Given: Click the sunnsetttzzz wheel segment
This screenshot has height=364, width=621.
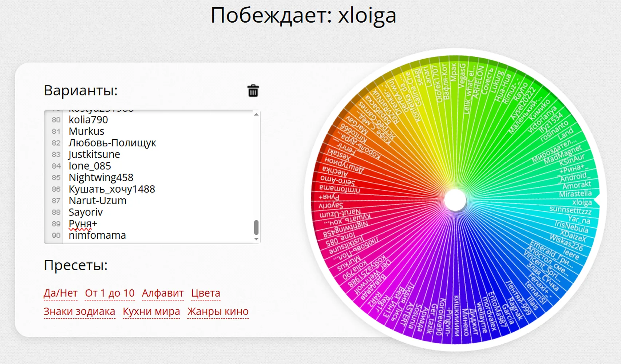Looking at the screenshot, I should coord(570,210).
